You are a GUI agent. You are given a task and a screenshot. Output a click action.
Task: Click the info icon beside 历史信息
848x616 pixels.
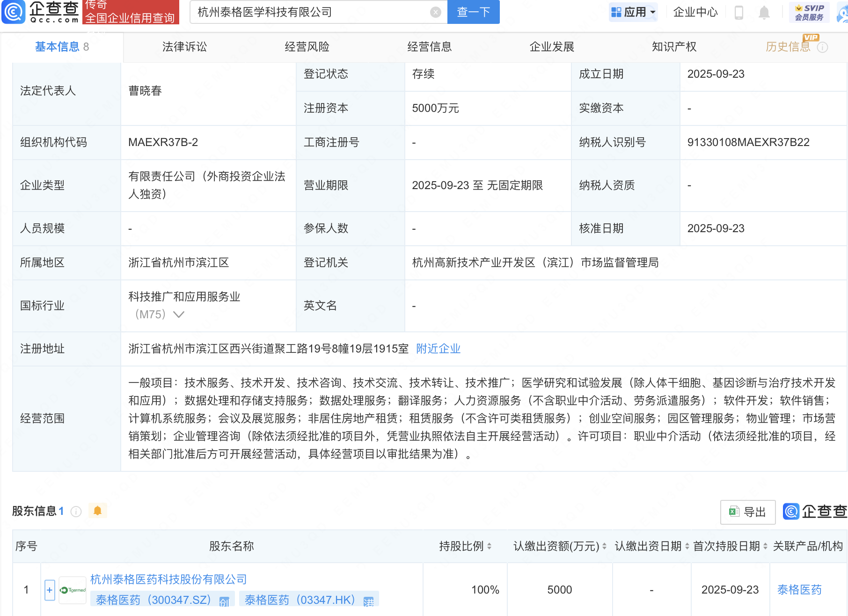click(x=823, y=47)
